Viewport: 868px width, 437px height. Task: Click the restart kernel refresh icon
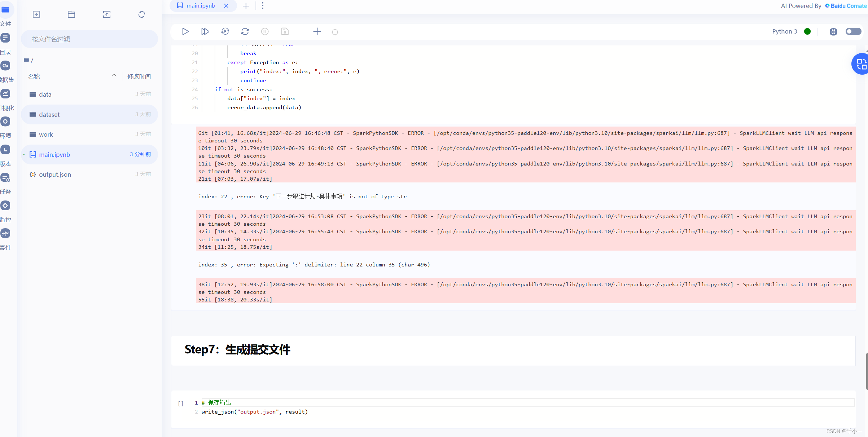(245, 32)
